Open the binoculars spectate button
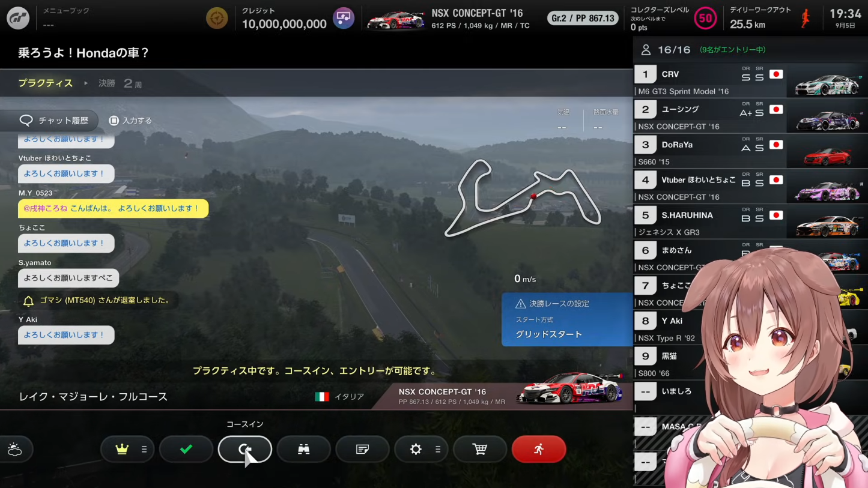Screen dimensions: 868x488 point(304,449)
